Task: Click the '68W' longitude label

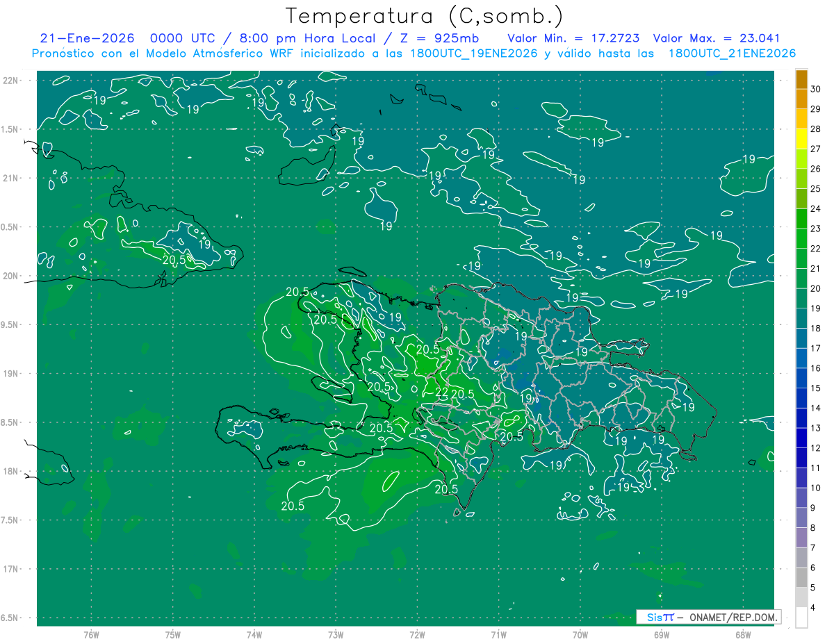Action: pyautogui.click(x=743, y=634)
